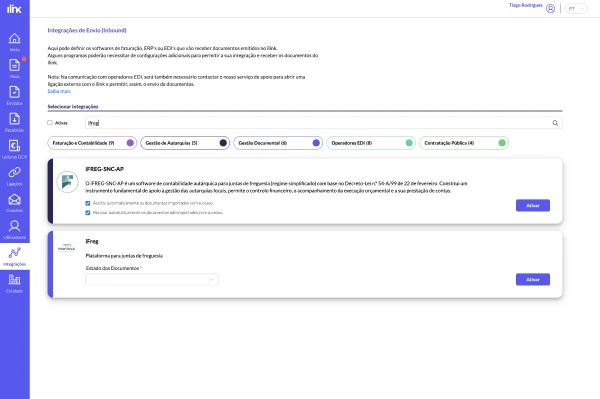This screenshot has height=399, width=600.
Task: Click the search magnifier icon
Action: pos(555,123)
